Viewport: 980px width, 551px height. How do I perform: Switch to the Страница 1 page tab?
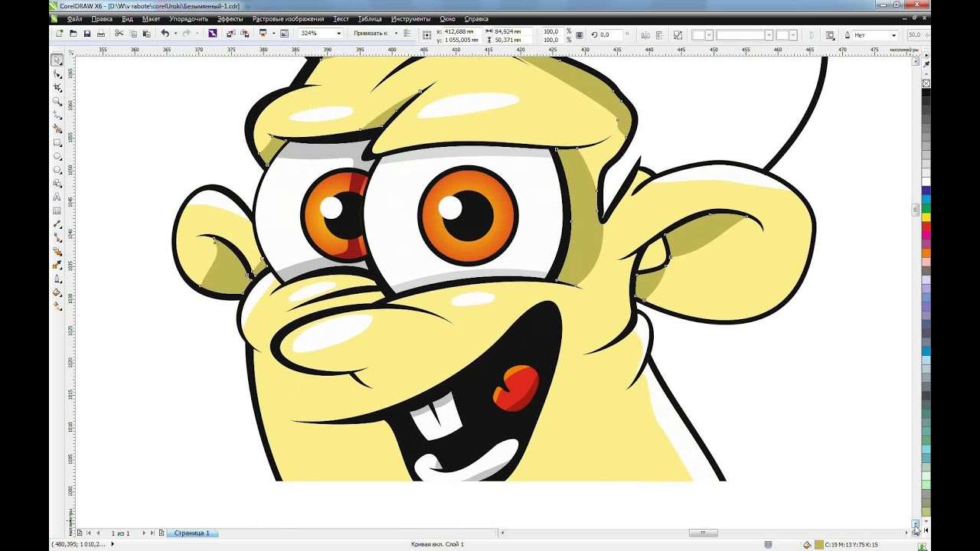click(x=191, y=533)
